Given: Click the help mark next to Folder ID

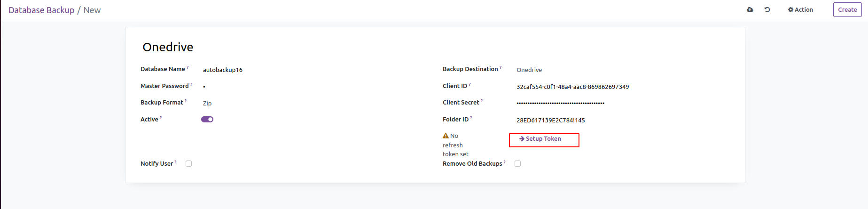Looking at the screenshot, I should click(471, 118).
